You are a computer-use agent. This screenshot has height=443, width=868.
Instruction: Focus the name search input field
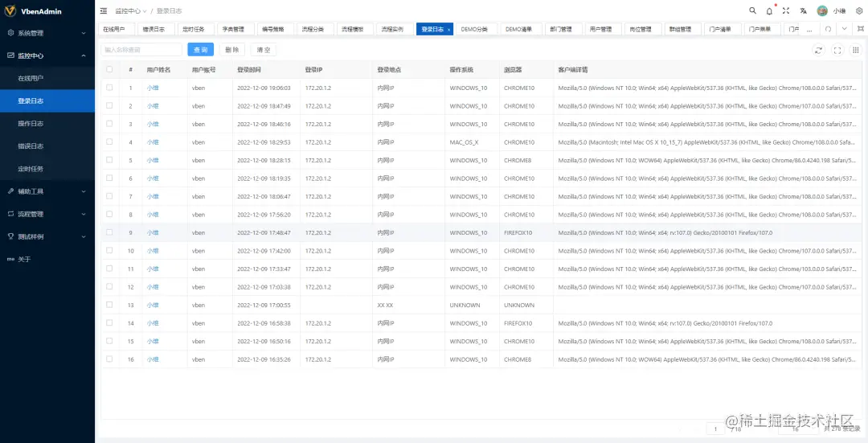coord(141,50)
